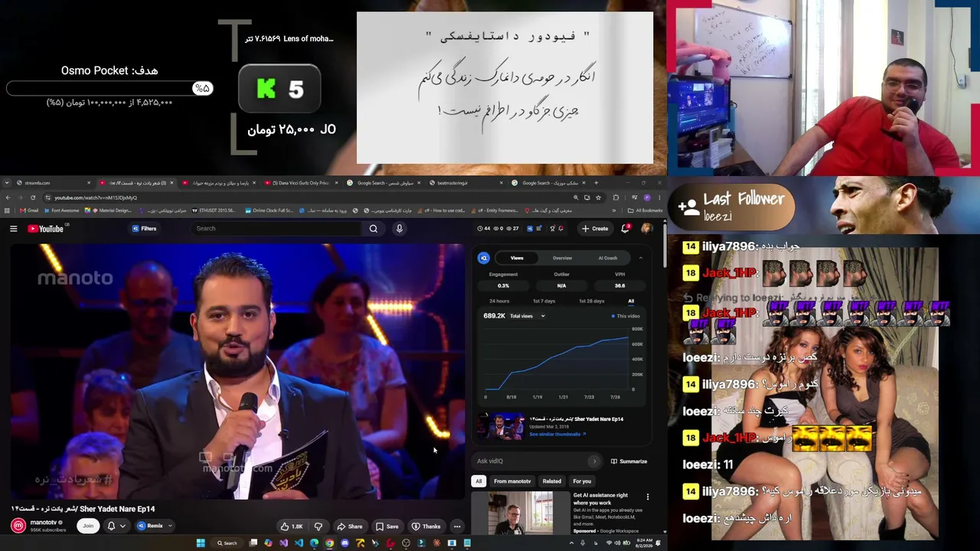Click the Summarize button

click(x=629, y=461)
